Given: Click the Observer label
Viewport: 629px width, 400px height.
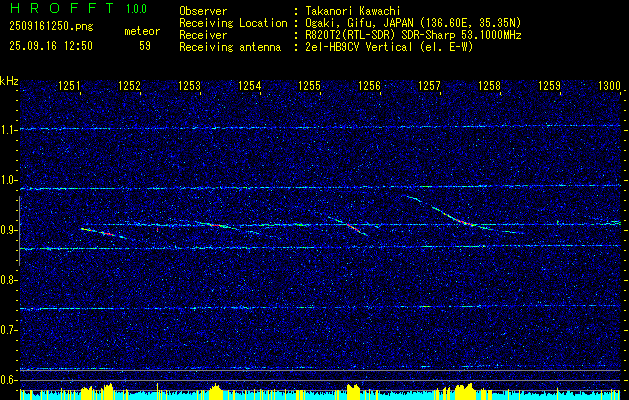Looking at the screenshot, I should click(203, 11).
